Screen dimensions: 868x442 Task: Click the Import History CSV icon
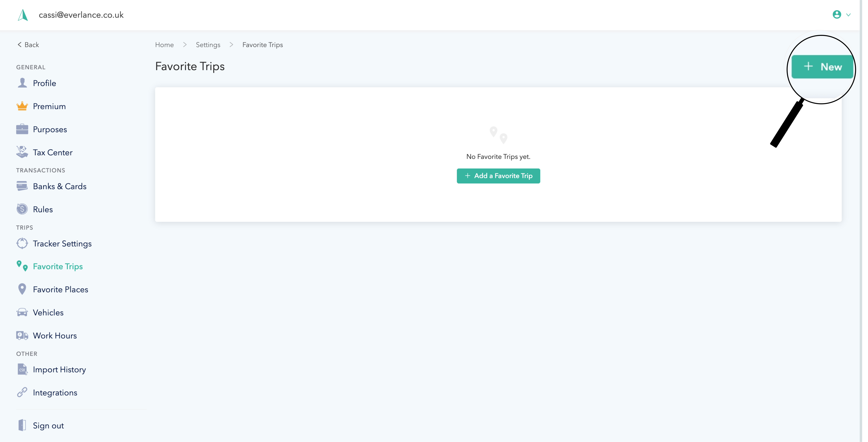22,369
